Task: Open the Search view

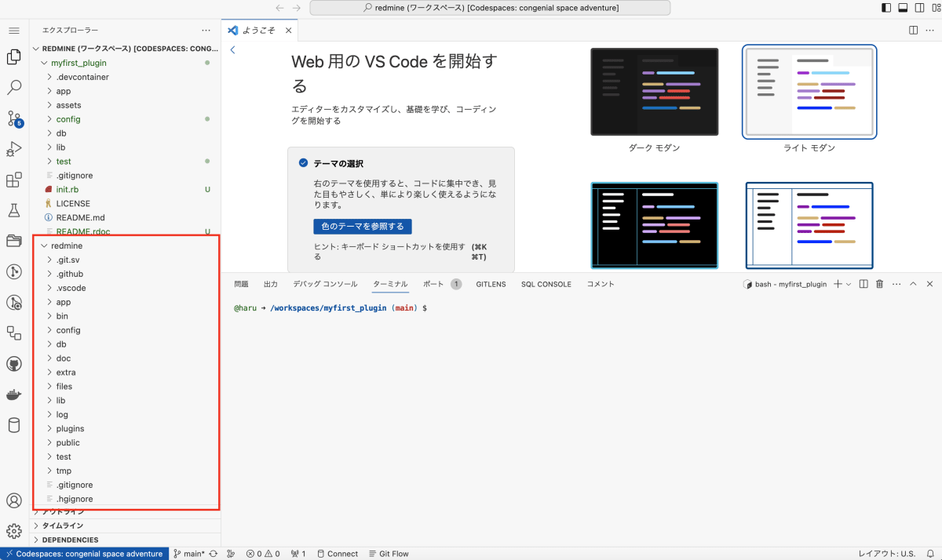Action: tap(13, 87)
